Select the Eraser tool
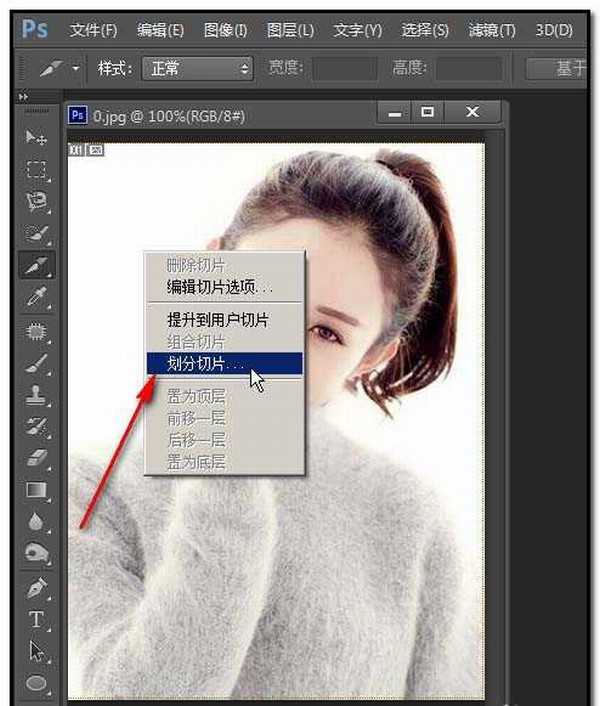This screenshot has height=706, width=600. click(37, 457)
